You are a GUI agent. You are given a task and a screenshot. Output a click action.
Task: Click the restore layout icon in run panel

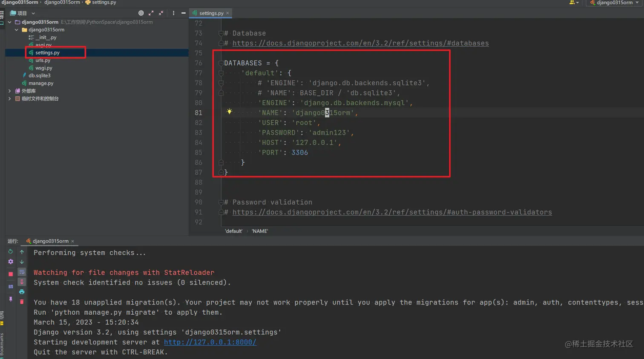click(x=11, y=287)
